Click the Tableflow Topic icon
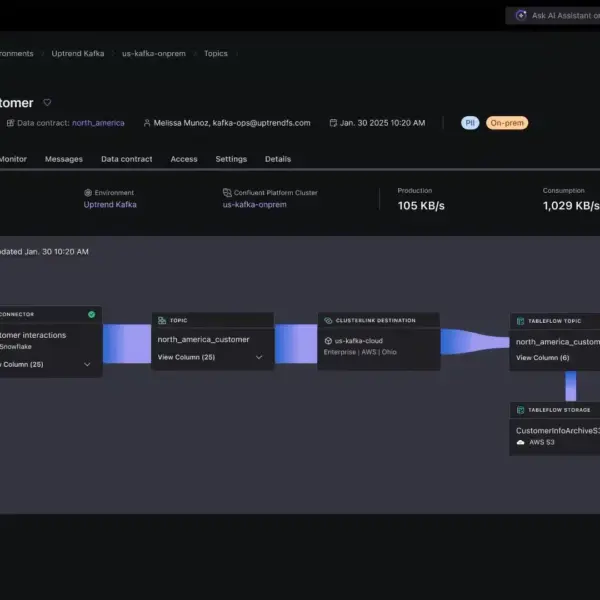This screenshot has height=600, width=600. 520,321
